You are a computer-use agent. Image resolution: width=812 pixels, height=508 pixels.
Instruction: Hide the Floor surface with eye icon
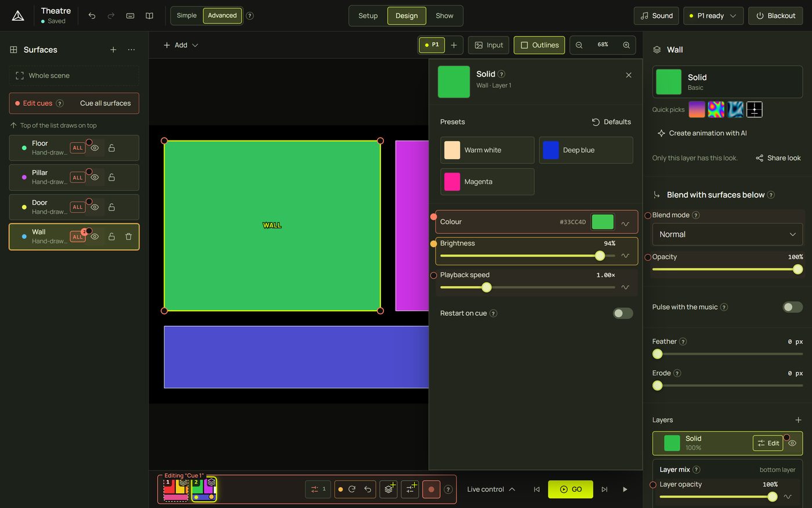tap(95, 148)
